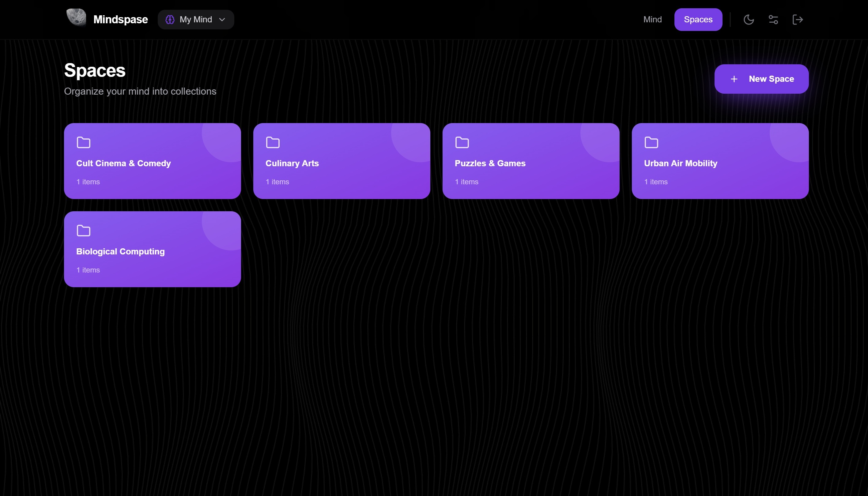Click the Urban Air Mobility items count
Screen dimensions: 868x496
tap(655, 182)
